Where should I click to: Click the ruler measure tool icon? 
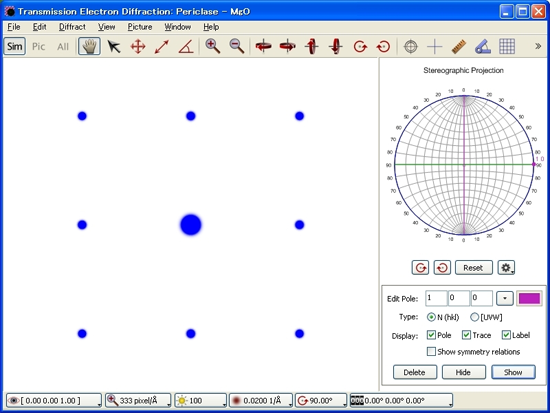(x=458, y=46)
